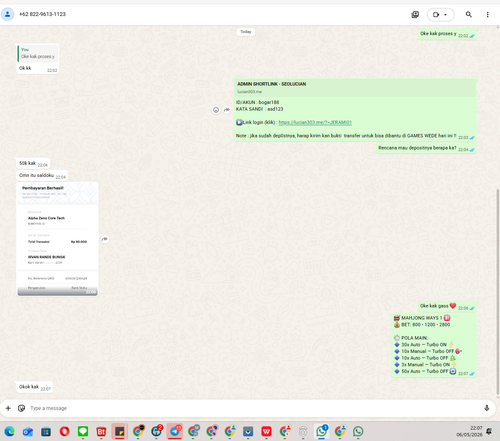Open Microsoft Store from the taskbar
Screen dimensions: 500x441
[x=46, y=432]
